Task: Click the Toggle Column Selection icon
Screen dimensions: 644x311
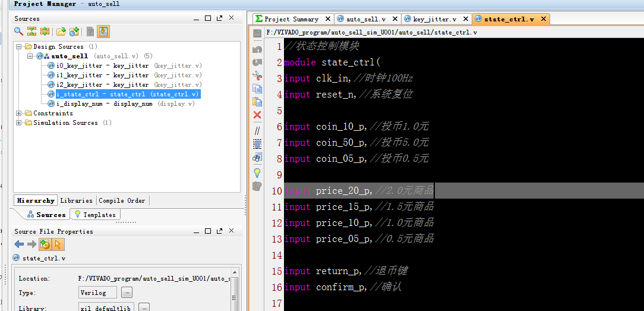Action: 257,144
